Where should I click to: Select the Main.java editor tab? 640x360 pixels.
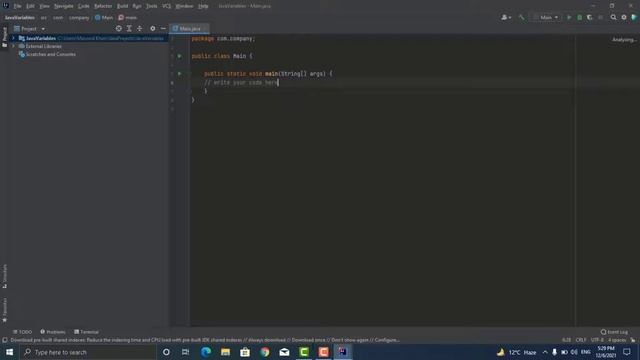189,29
